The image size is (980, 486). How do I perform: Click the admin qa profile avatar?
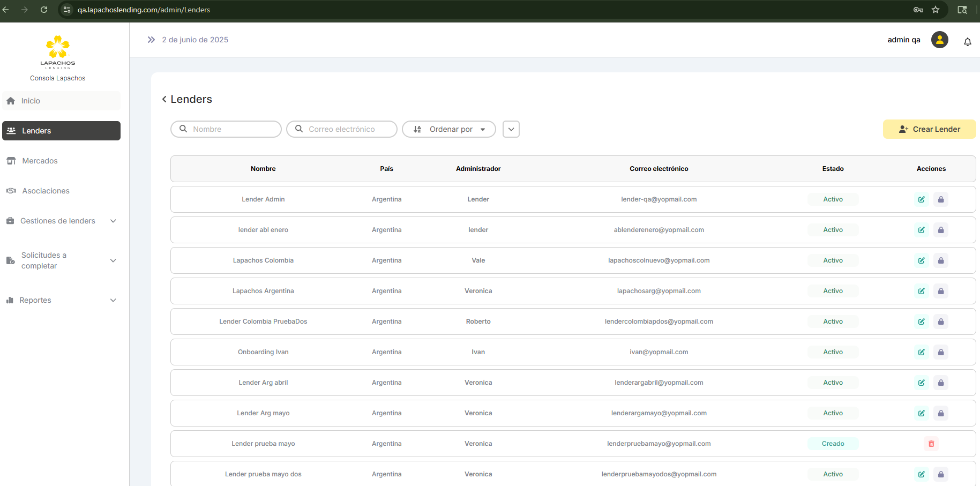click(939, 40)
